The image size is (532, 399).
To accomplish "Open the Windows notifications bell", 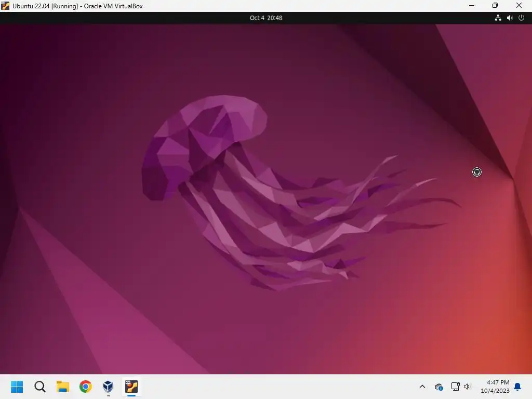I will (x=518, y=387).
